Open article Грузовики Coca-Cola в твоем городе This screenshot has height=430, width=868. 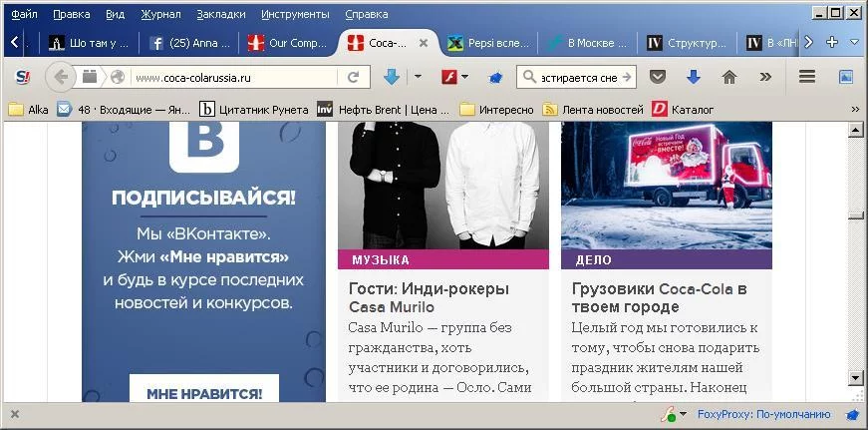[x=660, y=297]
